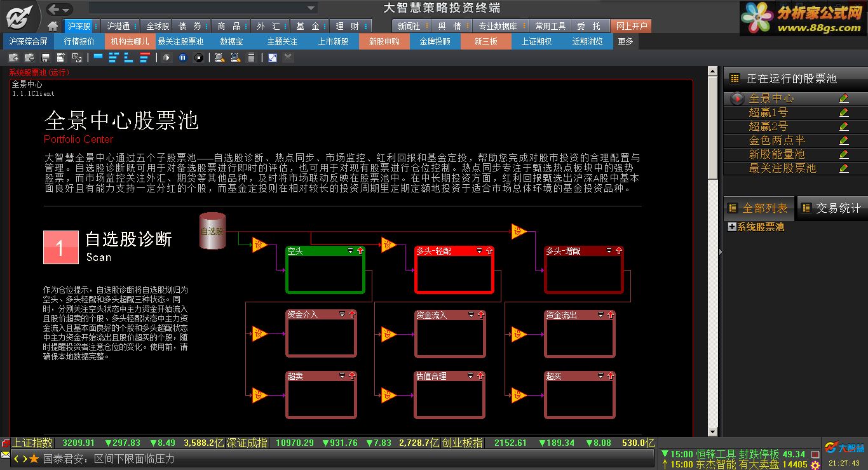
Task: Click the blue fullscreen expand toolbar icon
Action: [x=273, y=58]
